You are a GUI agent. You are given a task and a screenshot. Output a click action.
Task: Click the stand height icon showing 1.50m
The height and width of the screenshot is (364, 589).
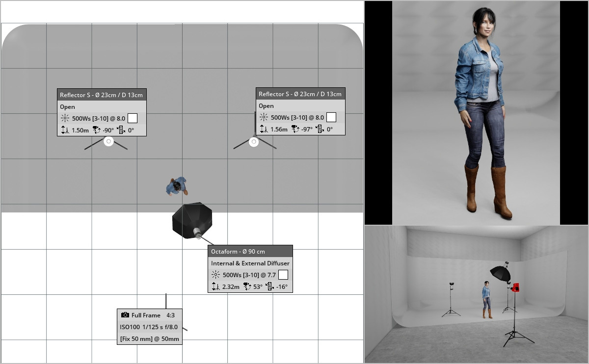[x=65, y=130]
